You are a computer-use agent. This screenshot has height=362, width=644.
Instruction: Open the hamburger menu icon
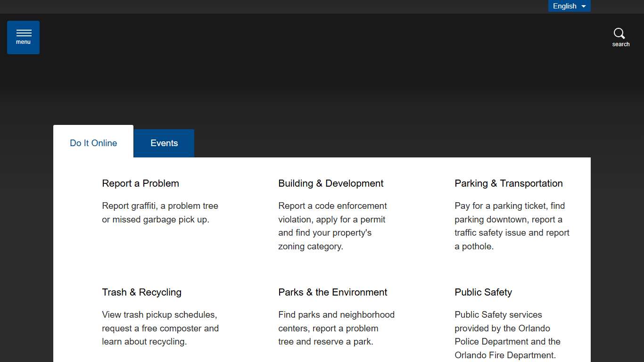click(24, 33)
